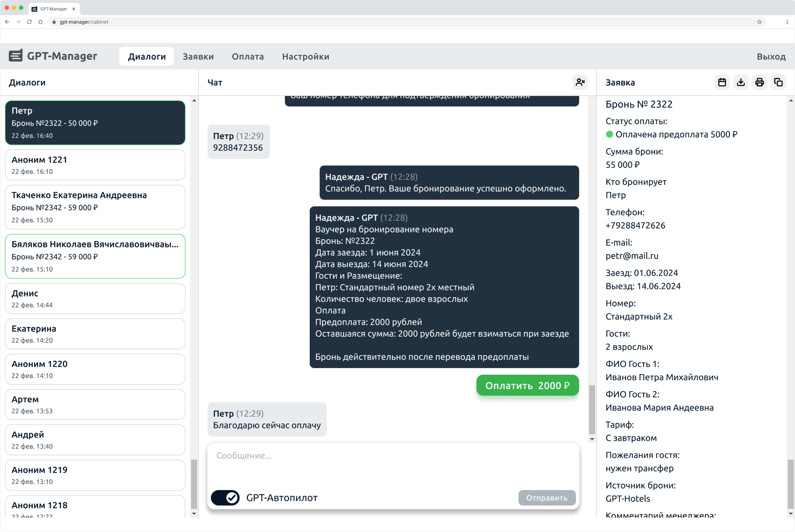Click Выход to log out
795x532 pixels.
click(x=771, y=57)
